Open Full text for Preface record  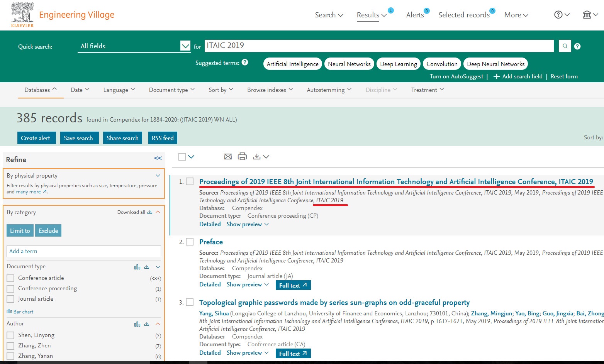293,285
